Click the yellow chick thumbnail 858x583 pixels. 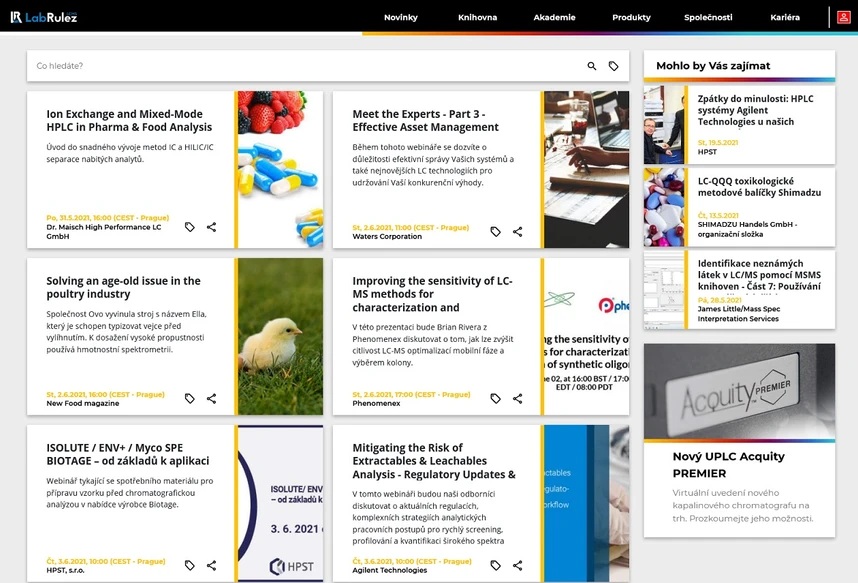click(280, 336)
